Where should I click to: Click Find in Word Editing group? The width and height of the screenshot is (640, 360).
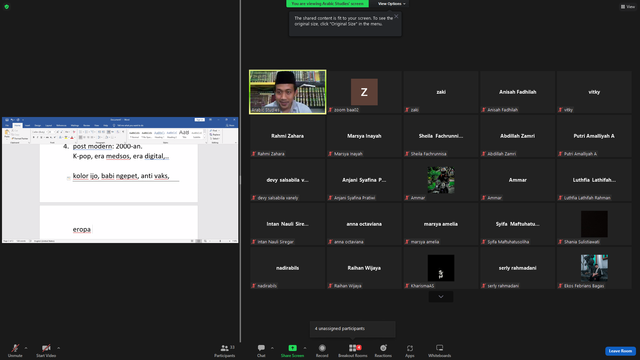[x=214, y=131]
